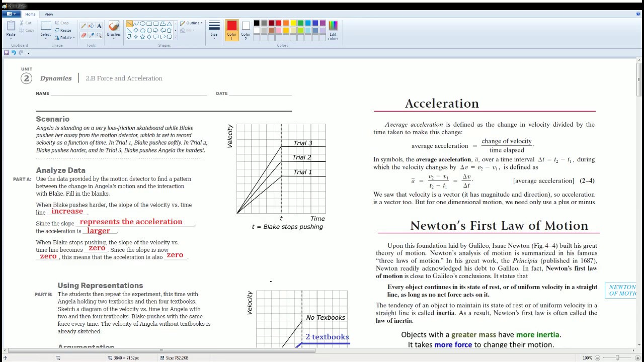
Task: Select Color 2 background slot
Action: click(x=246, y=31)
